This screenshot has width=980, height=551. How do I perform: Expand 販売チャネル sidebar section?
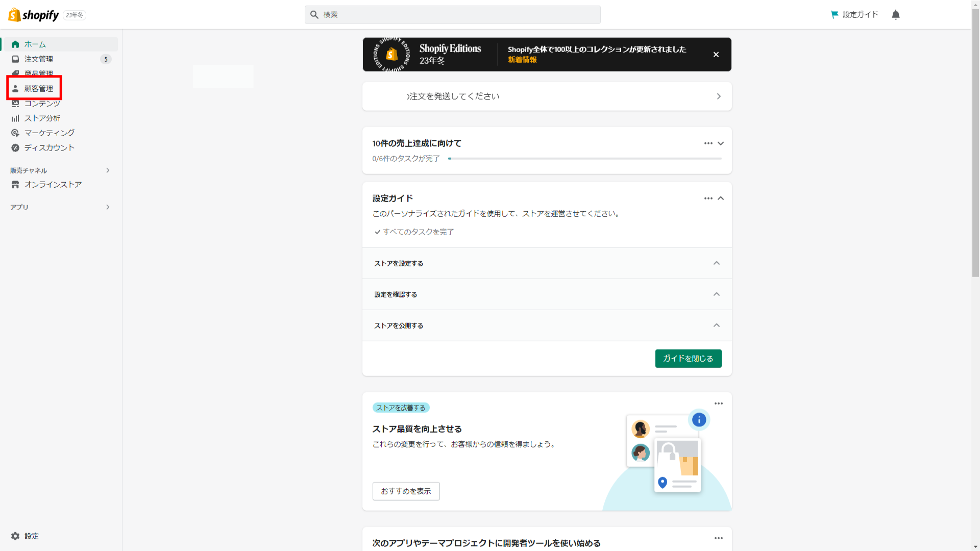(x=108, y=170)
